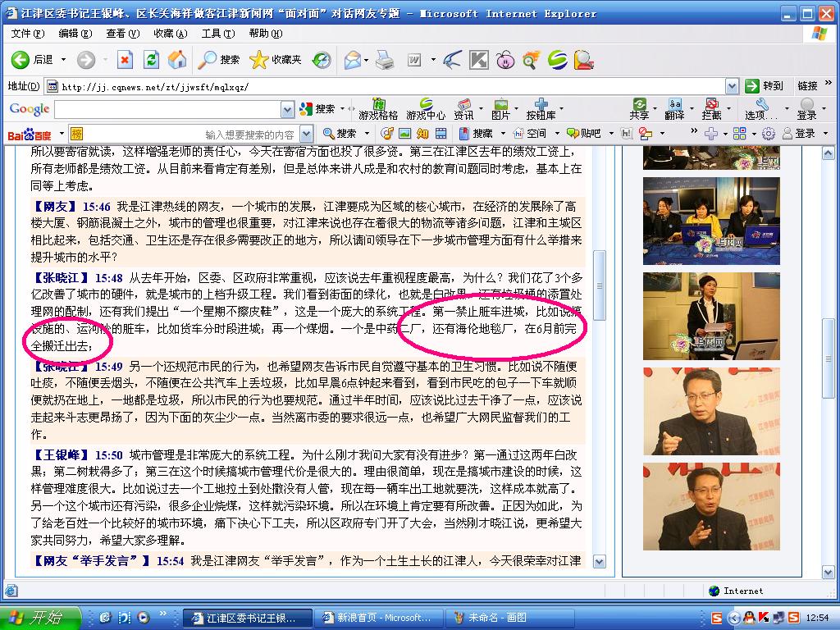Open the Baidu logo dropdown arrow

62,134
